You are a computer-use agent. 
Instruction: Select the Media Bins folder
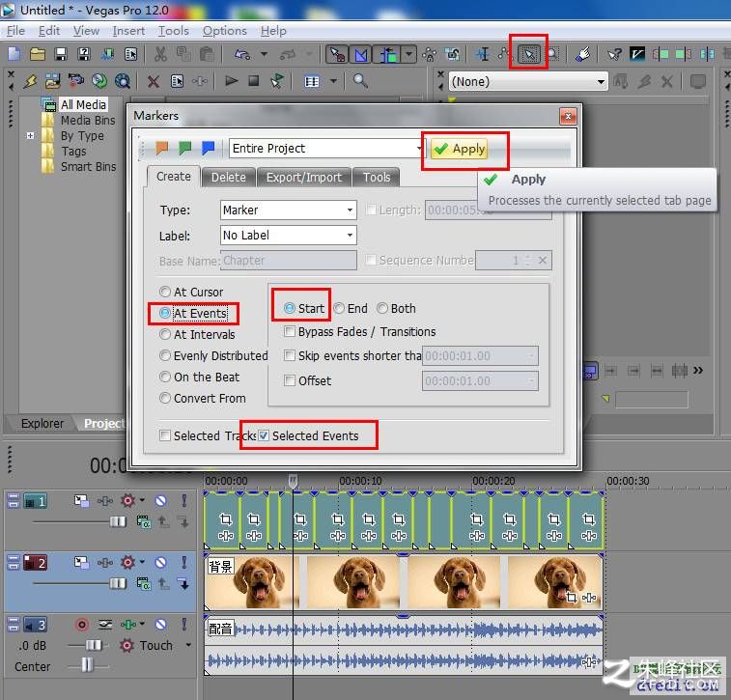click(88, 121)
